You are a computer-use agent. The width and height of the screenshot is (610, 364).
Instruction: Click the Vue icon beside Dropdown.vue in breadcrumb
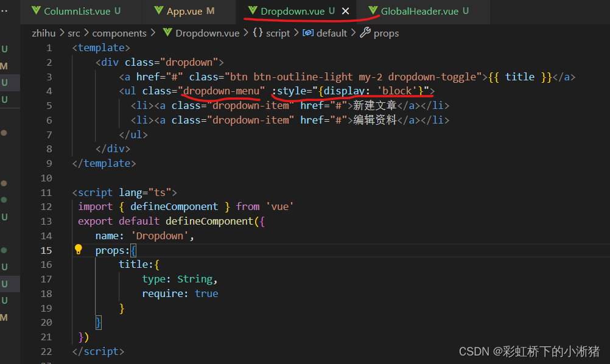pyautogui.click(x=168, y=33)
